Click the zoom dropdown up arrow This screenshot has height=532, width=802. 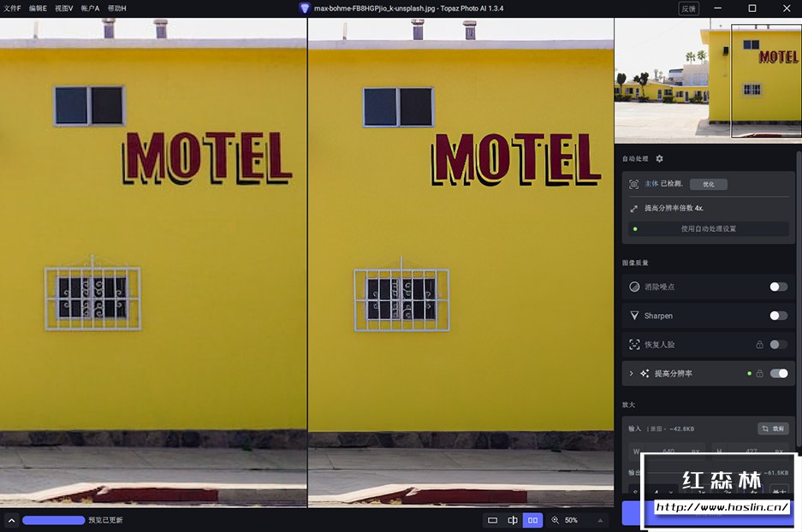point(600,520)
